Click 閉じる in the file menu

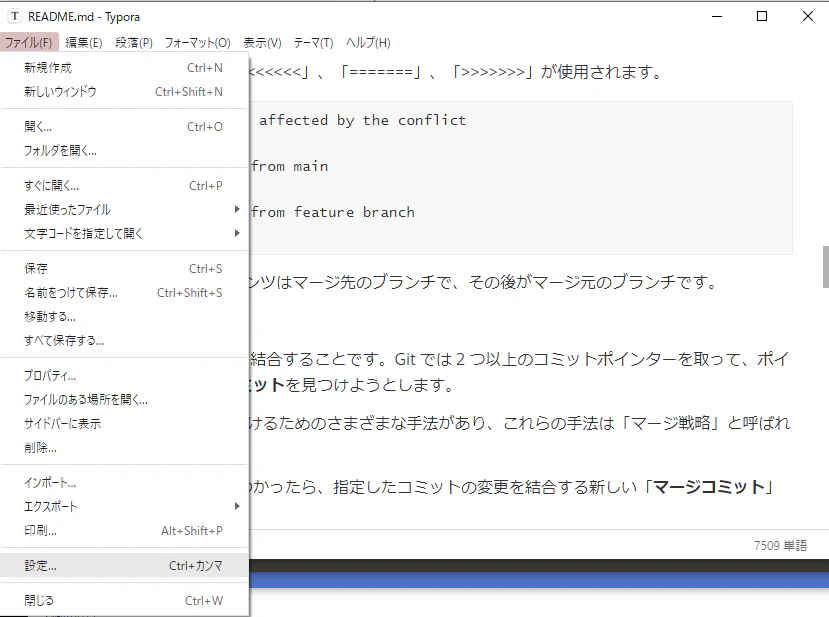click(x=124, y=601)
